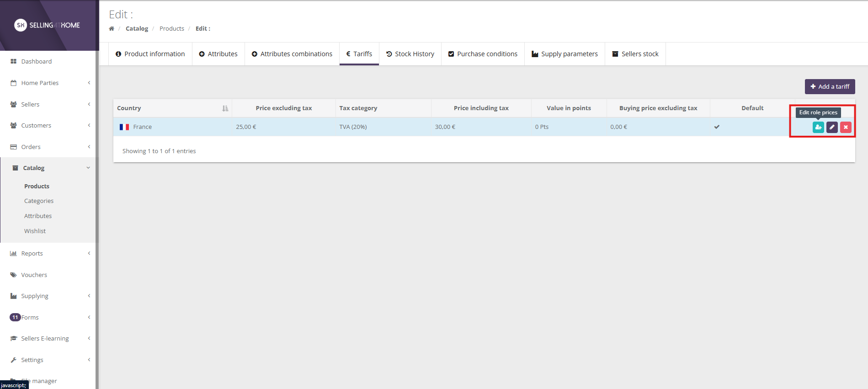Switch to the Stock History tab
The height and width of the screenshot is (389, 868).
pos(410,54)
